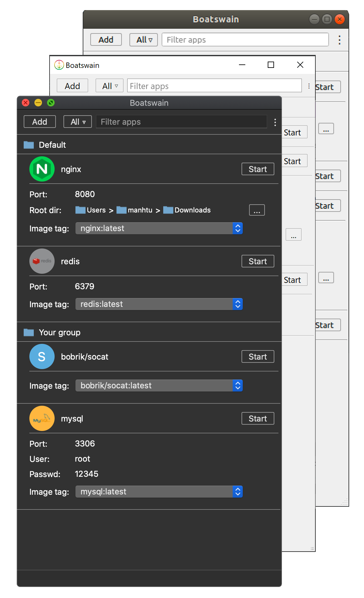The width and height of the screenshot is (364, 598).
Task: Click the Default group folder icon
Action: pyautogui.click(x=29, y=145)
